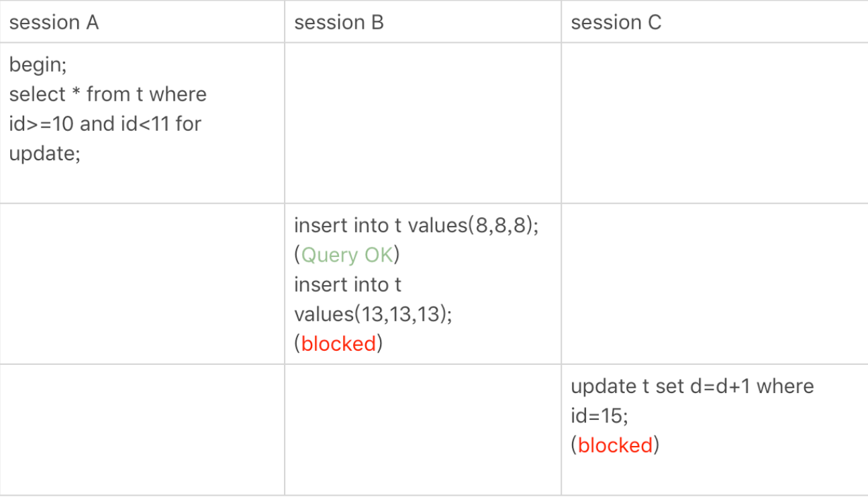Click the "update t set d=d+1 where" line

click(691, 387)
